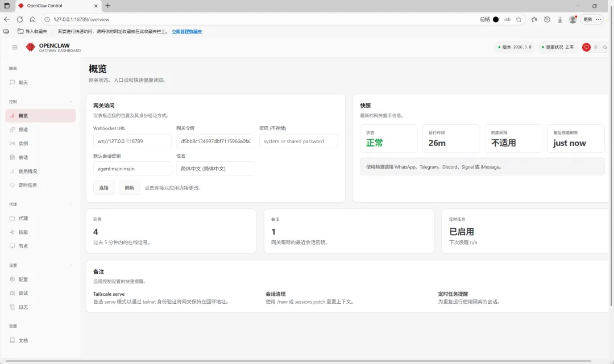Click the browser address bar URL
This screenshot has width=614, height=364.
point(81,19)
